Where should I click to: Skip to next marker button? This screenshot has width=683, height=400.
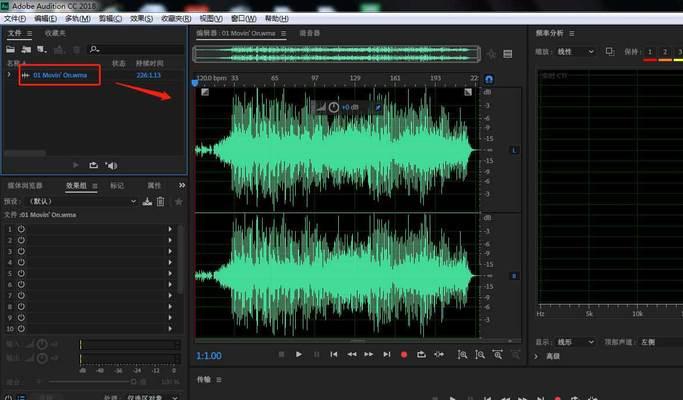pos(387,355)
